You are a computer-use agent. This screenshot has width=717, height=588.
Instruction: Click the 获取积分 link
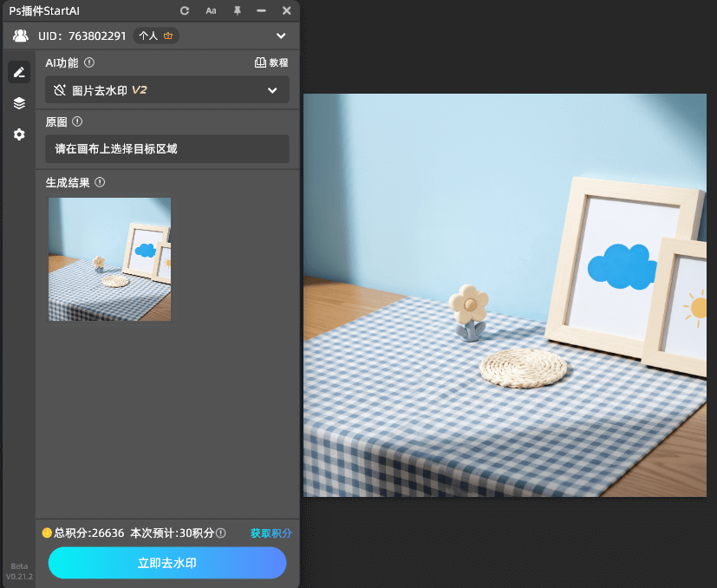pyautogui.click(x=271, y=533)
